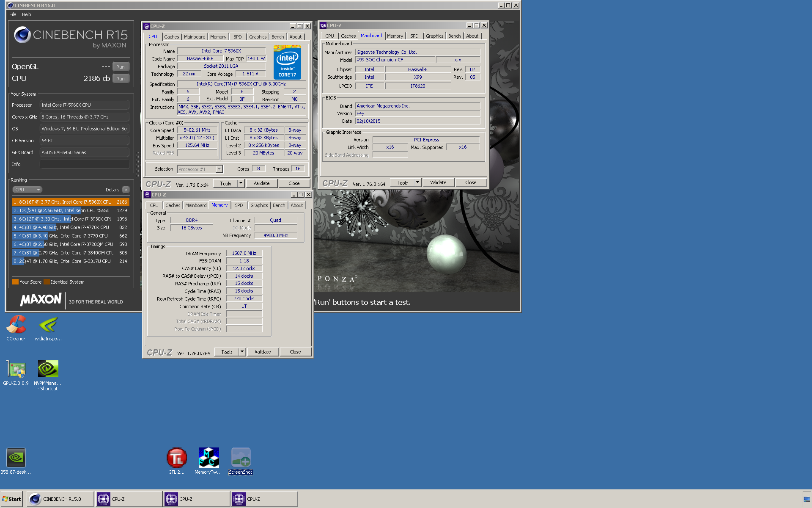The width and height of the screenshot is (812, 508).
Task: Switch to Bench tab in the CPU window
Action: click(x=277, y=37)
